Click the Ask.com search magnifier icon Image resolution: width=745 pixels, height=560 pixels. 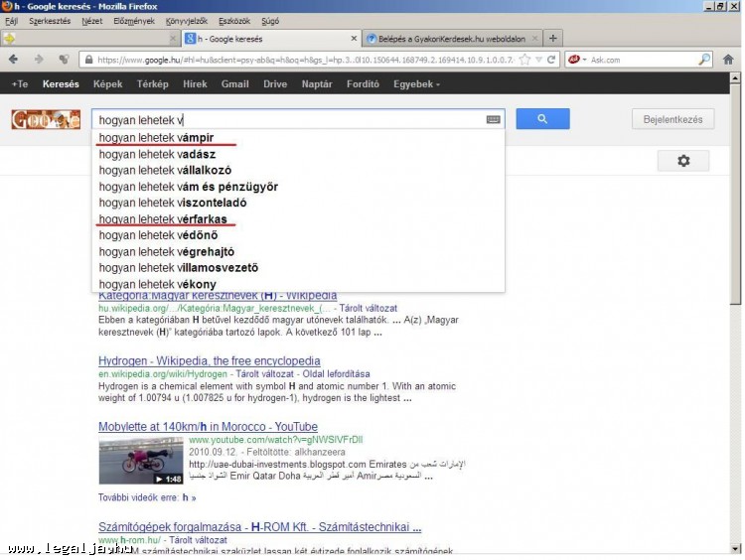point(704,60)
